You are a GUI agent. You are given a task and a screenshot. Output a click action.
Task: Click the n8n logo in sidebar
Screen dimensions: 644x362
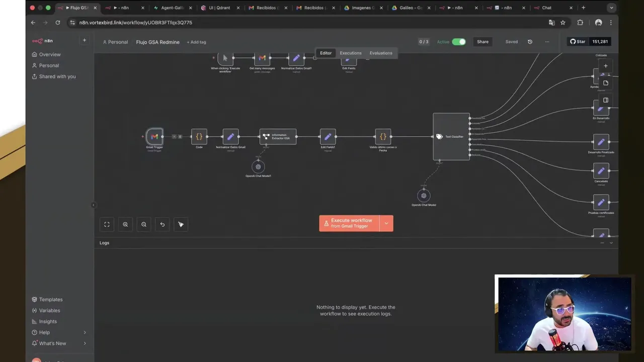42,41
